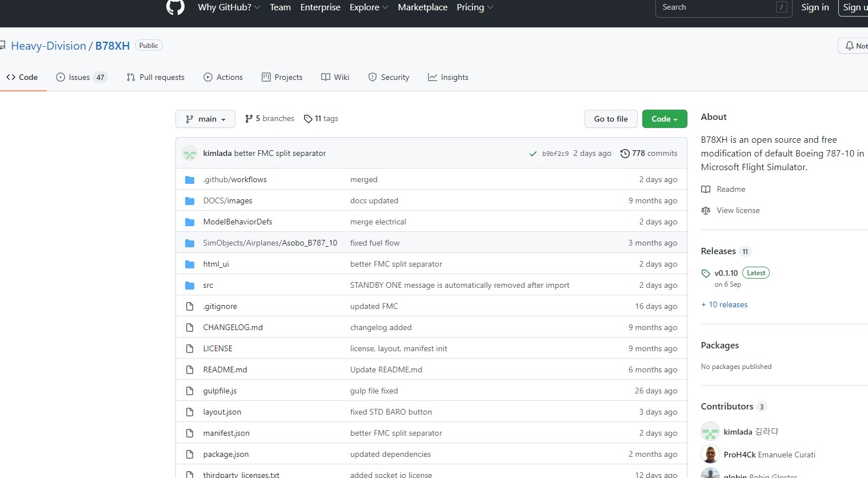This screenshot has height=478, width=868.
Task: Click the .gitignore file icon
Action: pyautogui.click(x=190, y=307)
